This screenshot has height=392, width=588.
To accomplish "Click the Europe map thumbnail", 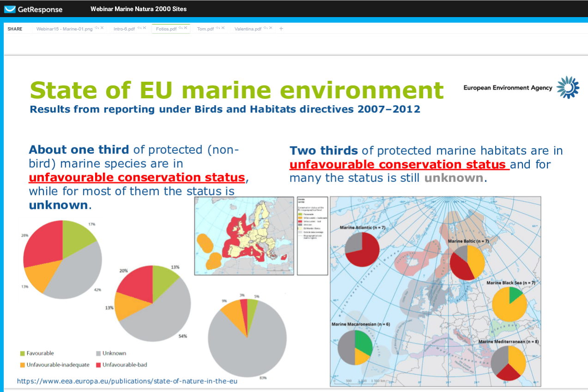I will pos(244,235).
